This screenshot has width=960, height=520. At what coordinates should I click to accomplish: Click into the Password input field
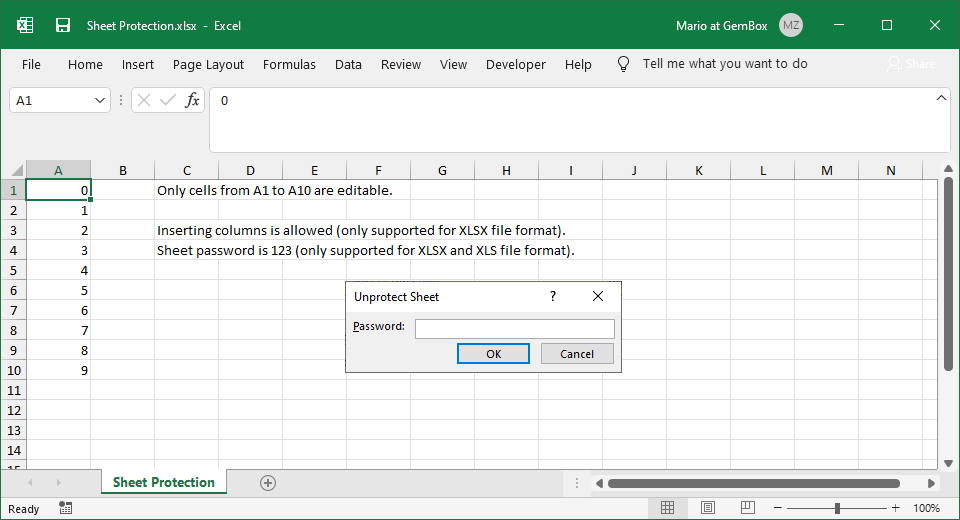(x=514, y=328)
